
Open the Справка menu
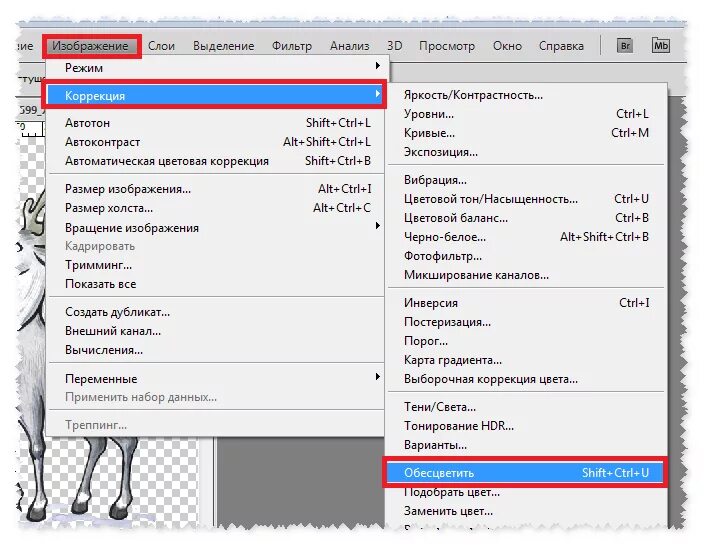561,46
